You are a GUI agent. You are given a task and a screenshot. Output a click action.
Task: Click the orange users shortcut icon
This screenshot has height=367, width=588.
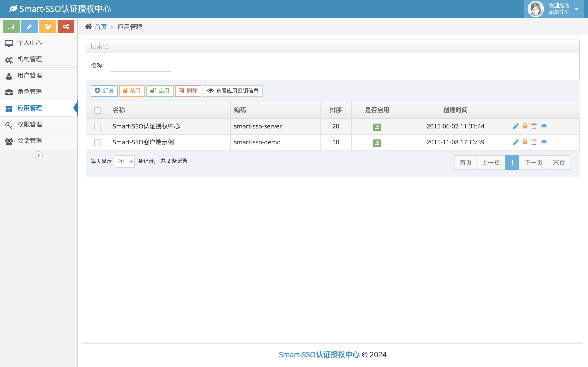(x=48, y=27)
